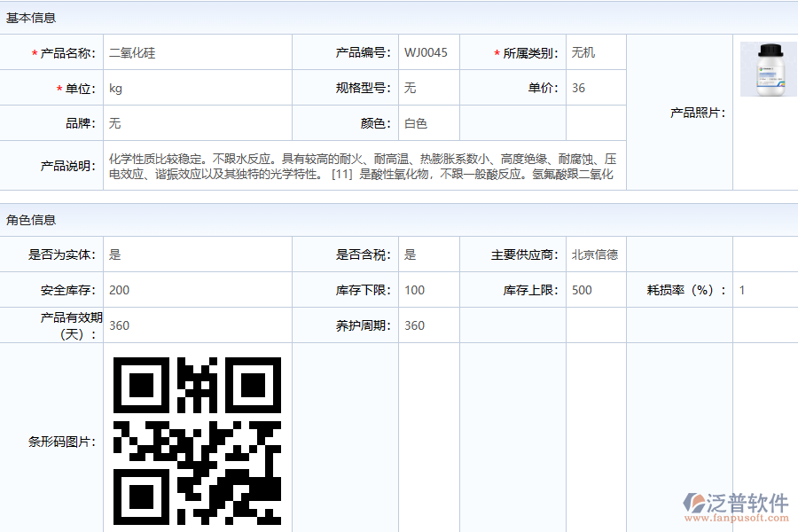Open the 是否为实体 value field

pyautogui.click(x=197, y=255)
